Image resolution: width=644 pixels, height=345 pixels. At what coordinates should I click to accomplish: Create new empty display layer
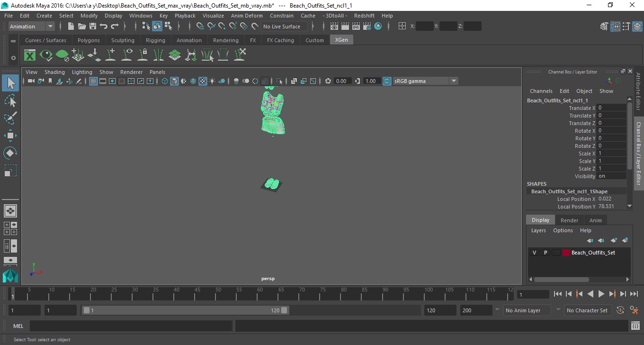click(614, 240)
